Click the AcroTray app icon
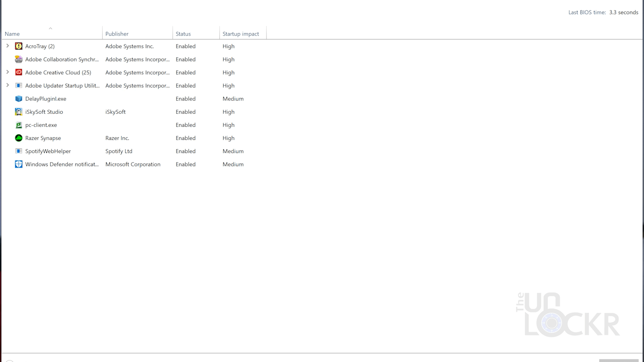 click(x=19, y=46)
